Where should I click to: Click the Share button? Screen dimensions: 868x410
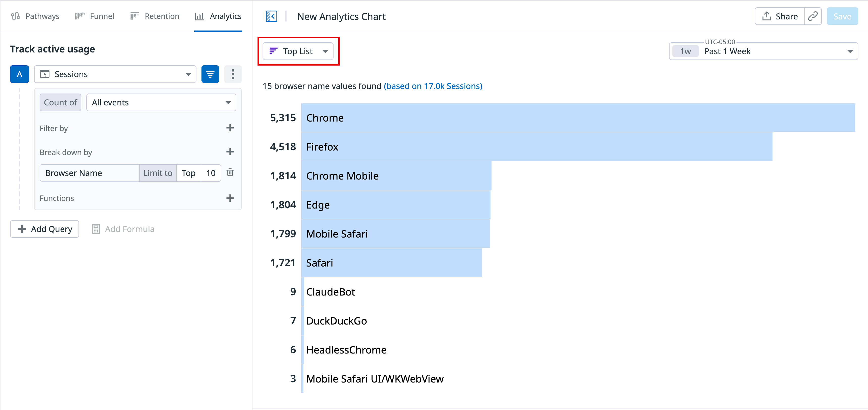780,16
